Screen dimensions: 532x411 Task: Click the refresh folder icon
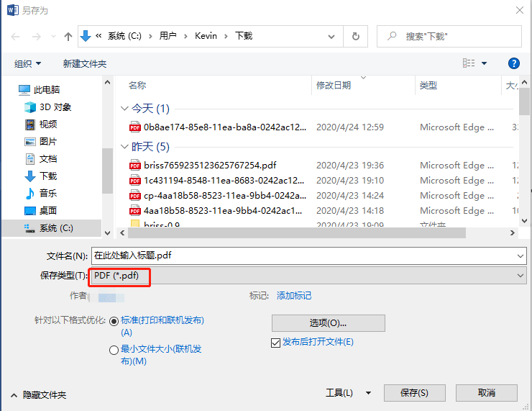point(355,36)
